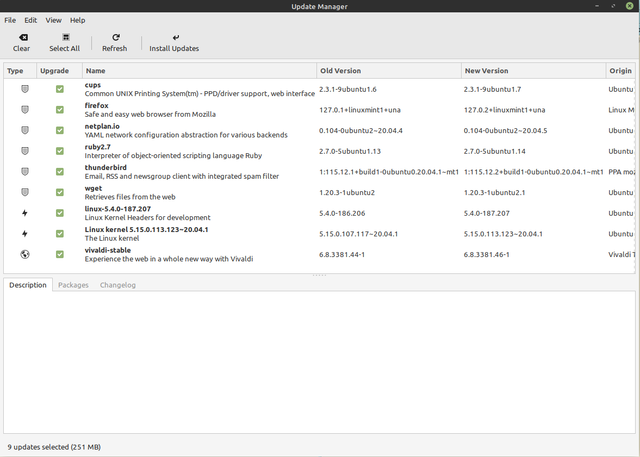Uncheck the cups upgrade checkbox
The width and height of the screenshot is (640, 457).
tap(60, 89)
